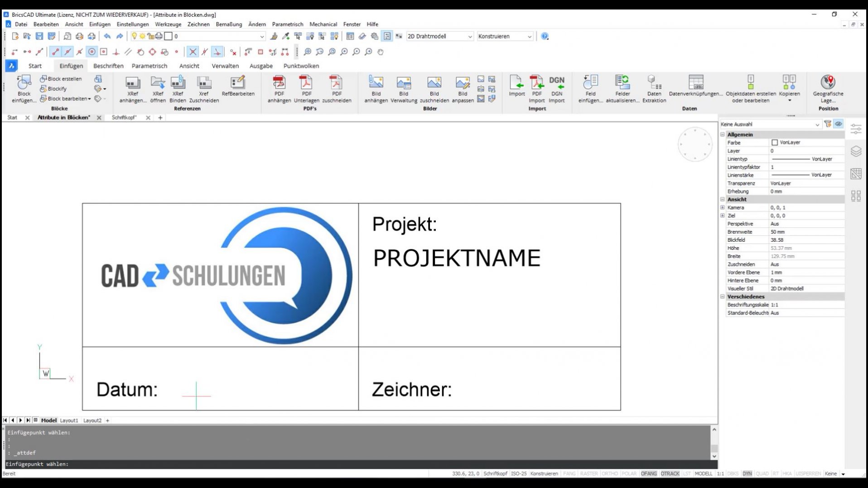
Task: Expand Block bearbeiten dropdown arrow
Action: coord(89,99)
